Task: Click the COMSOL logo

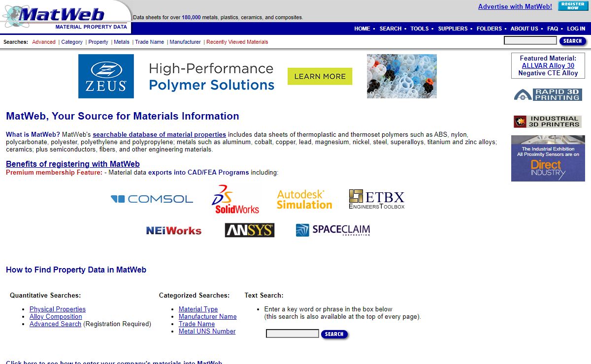Action: (152, 199)
